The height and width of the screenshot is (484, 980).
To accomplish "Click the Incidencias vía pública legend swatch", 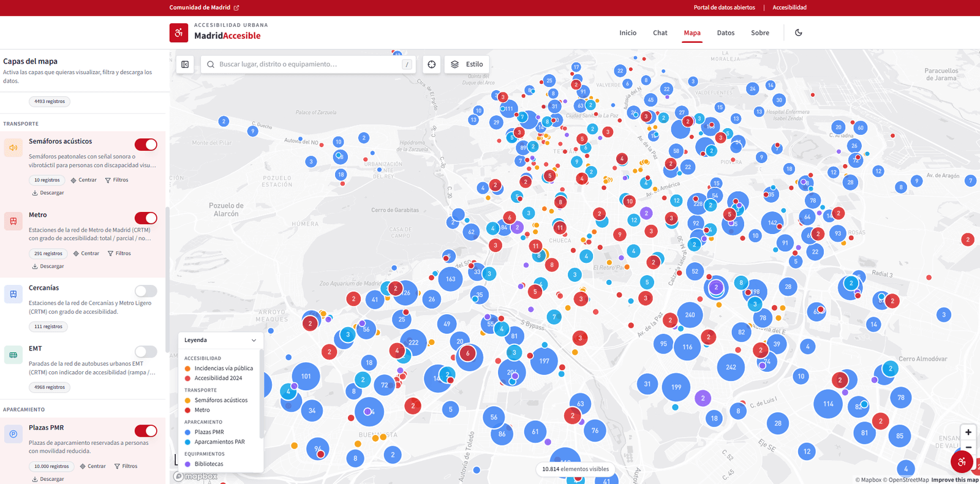I will pos(187,368).
